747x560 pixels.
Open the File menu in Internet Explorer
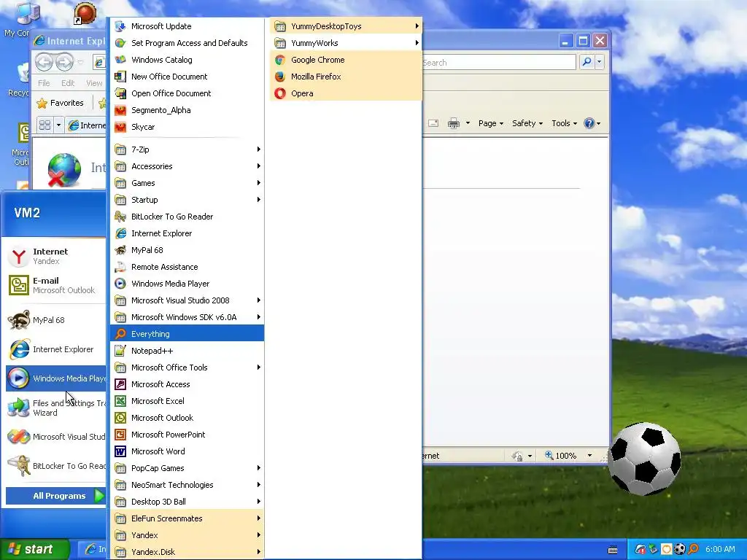44,83
